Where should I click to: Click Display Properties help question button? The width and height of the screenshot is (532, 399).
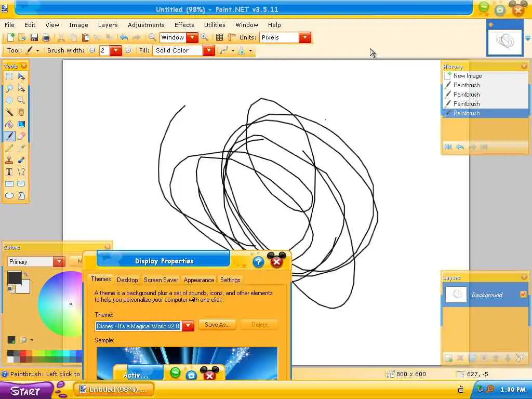click(x=258, y=262)
